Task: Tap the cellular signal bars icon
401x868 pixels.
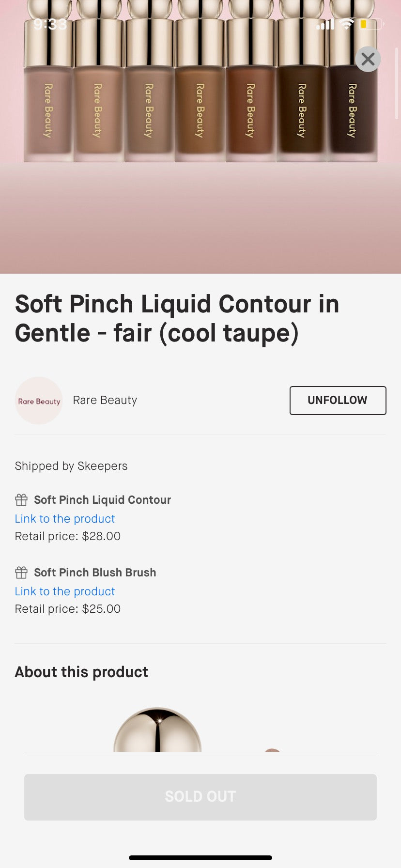Action: pyautogui.click(x=325, y=24)
